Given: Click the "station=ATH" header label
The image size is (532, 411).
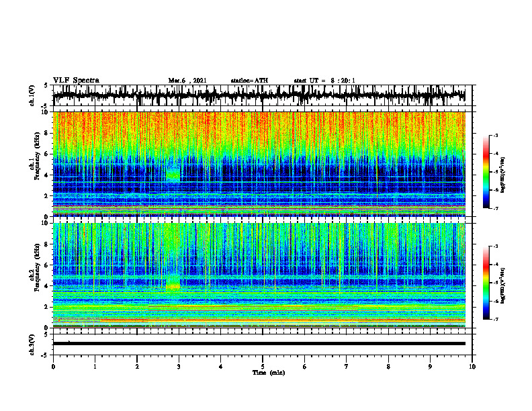Looking at the screenshot, I should coord(249,81).
